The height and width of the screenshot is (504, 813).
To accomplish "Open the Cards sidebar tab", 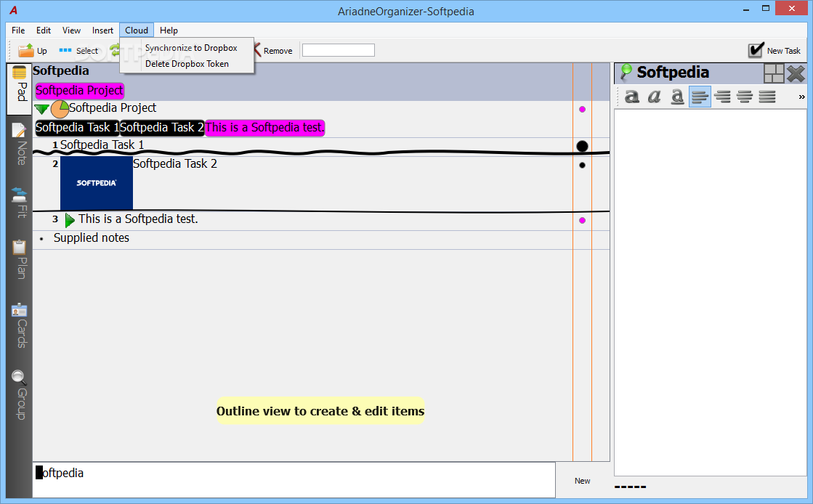I will pos(20,325).
